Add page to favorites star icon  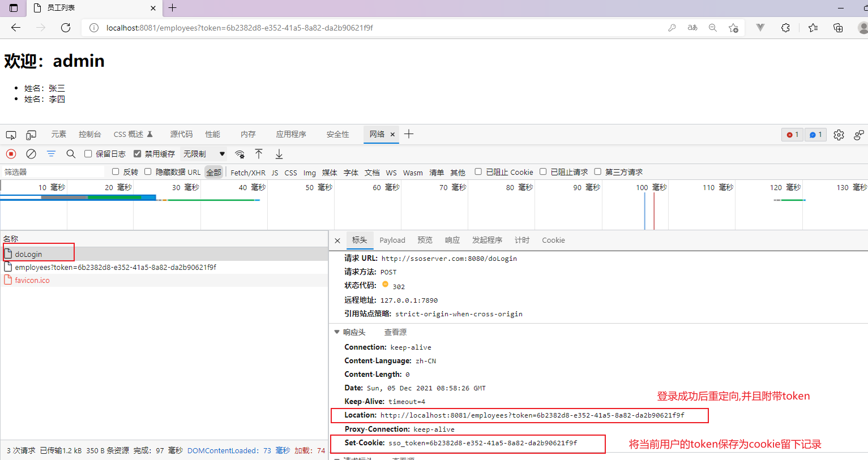pos(733,28)
